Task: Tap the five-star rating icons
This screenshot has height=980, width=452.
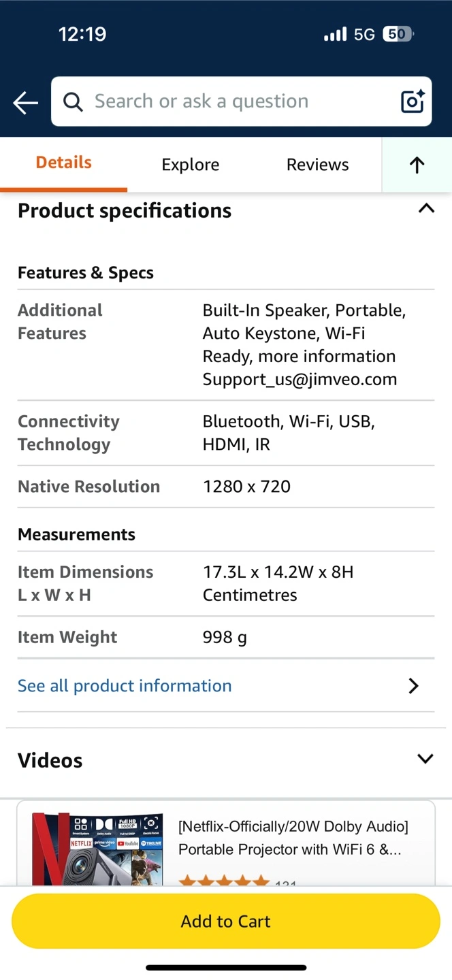Action: (x=224, y=881)
